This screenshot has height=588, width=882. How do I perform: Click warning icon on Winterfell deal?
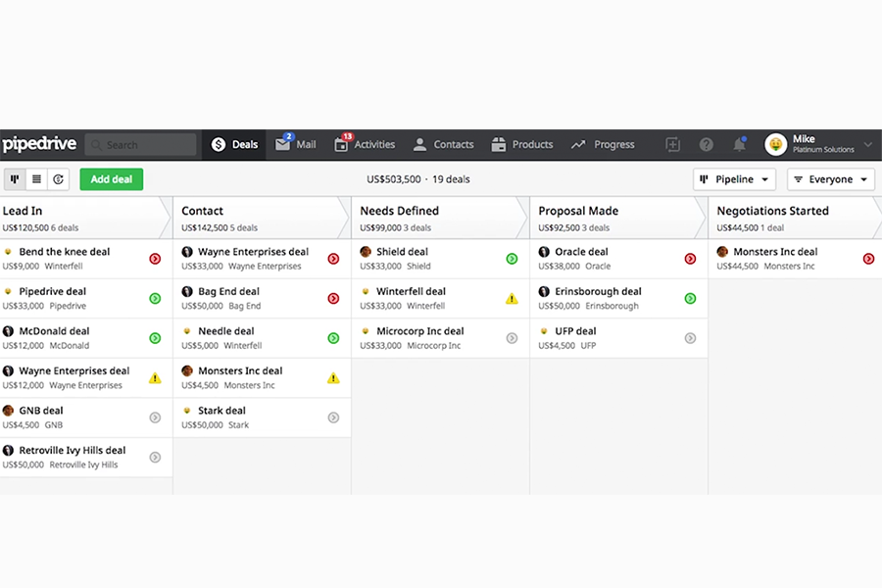(x=512, y=298)
